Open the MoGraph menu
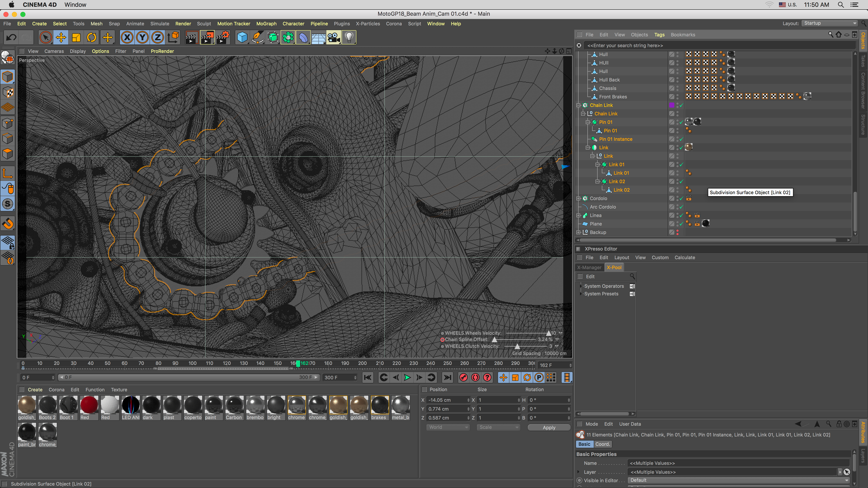 coord(266,23)
